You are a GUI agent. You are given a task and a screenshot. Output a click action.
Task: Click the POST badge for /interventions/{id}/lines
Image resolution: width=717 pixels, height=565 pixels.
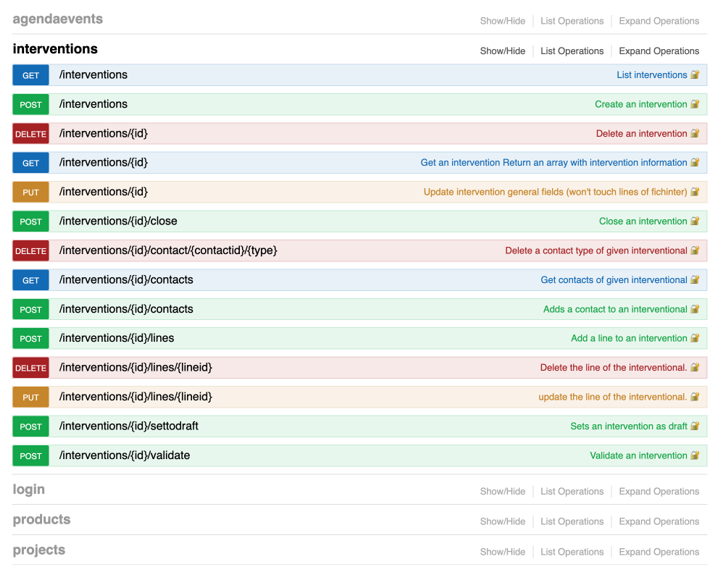31,338
